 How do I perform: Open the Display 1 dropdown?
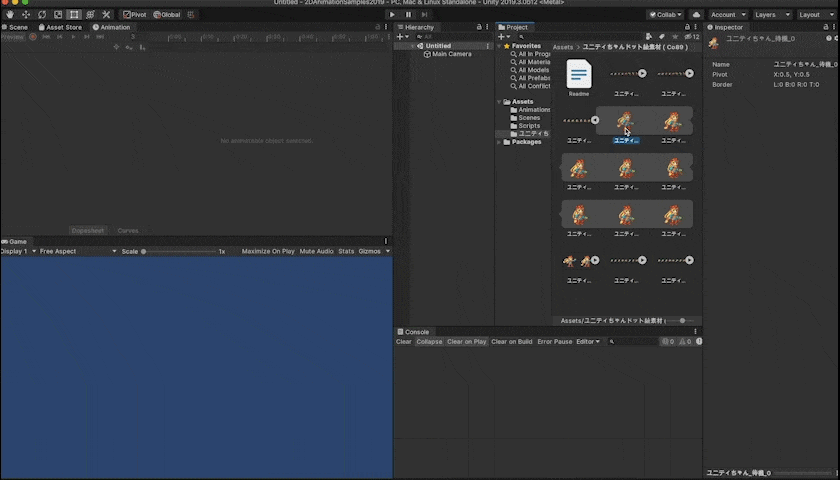coord(18,251)
